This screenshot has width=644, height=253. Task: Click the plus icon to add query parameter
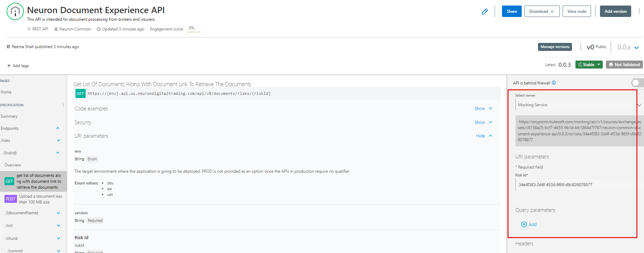coord(524,224)
